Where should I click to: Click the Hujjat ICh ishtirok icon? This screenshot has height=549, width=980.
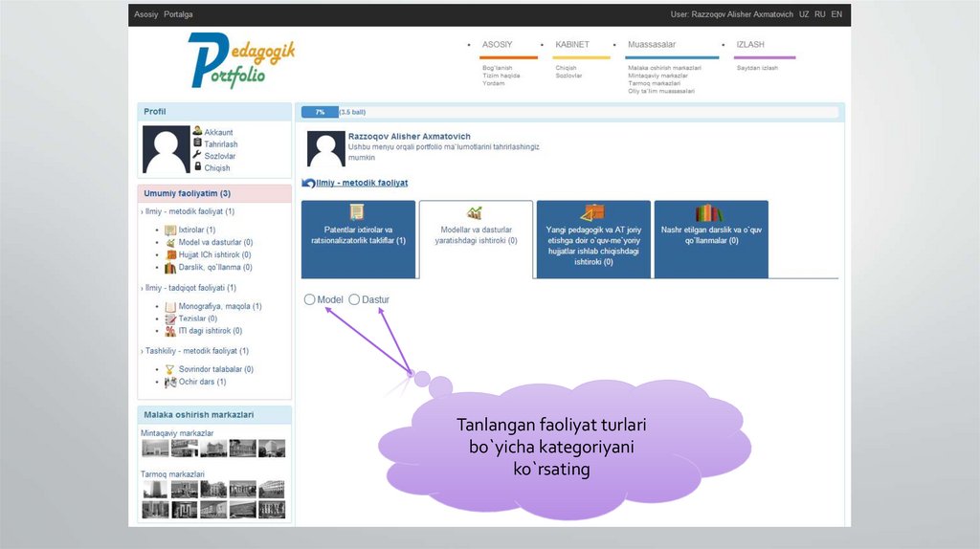coord(170,254)
